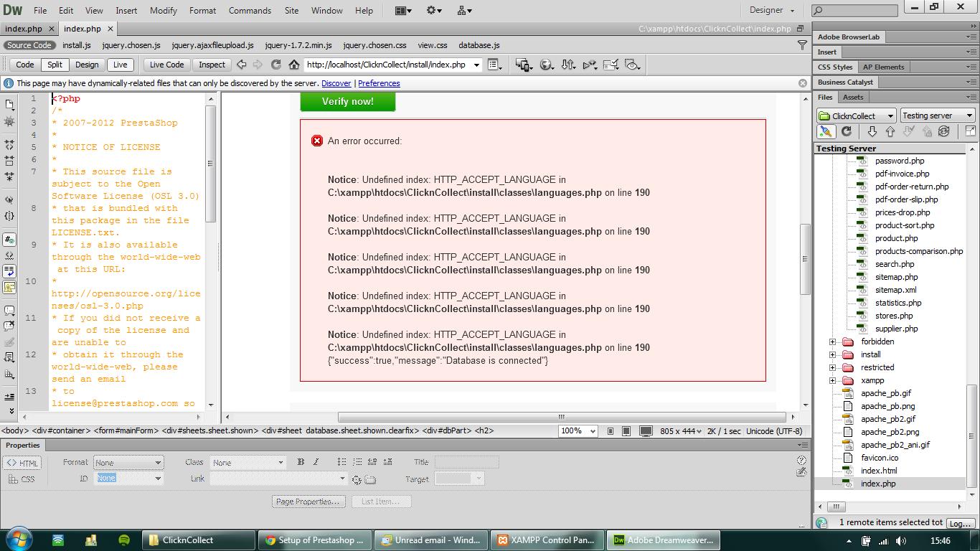This screenshot has width=980, height=551.
Task: Dismiss the dynamically-related files info bar
Action: (803, 83)
